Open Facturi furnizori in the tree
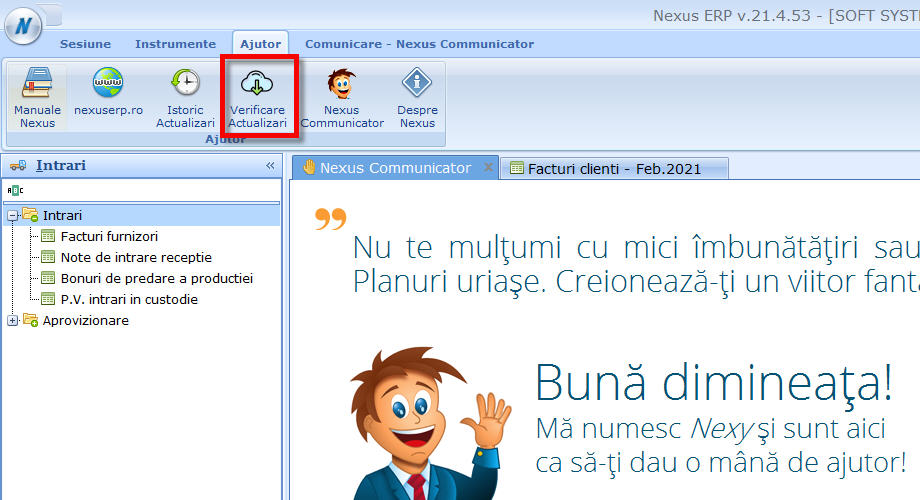 (x=109, y=237)
